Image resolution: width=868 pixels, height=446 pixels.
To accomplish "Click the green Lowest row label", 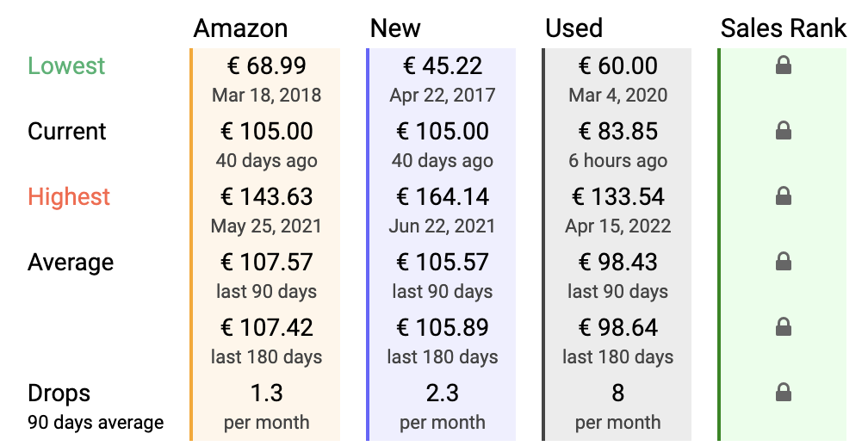I will point(66,66).
